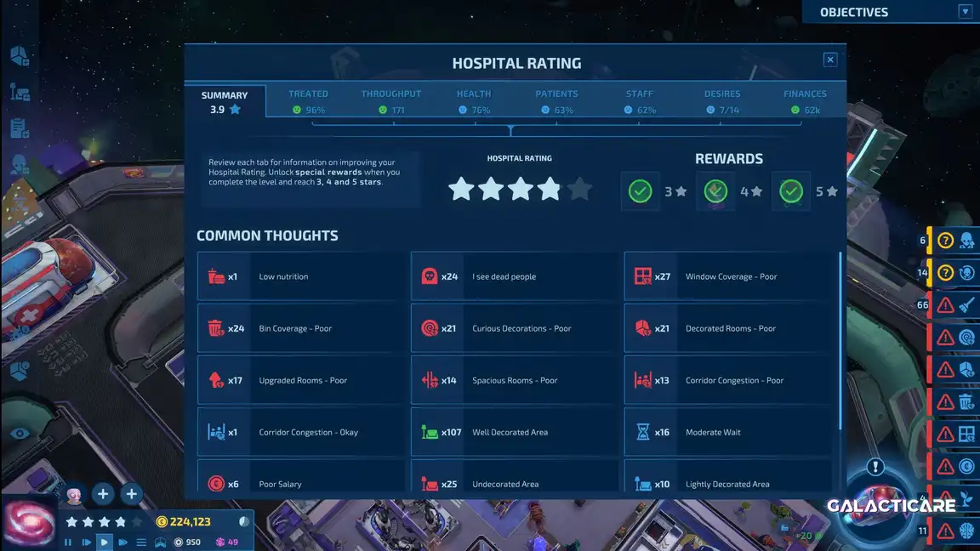Click the I see dead people thought
980x551 pixels.
(515, 276)
